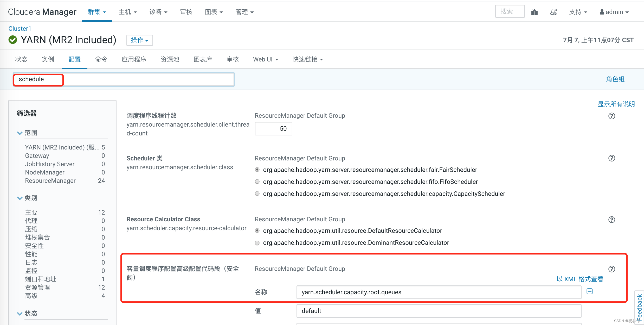Click the green YARN health status icon
The width and height of the screenshot is (644, 325).
click(13, 40)
